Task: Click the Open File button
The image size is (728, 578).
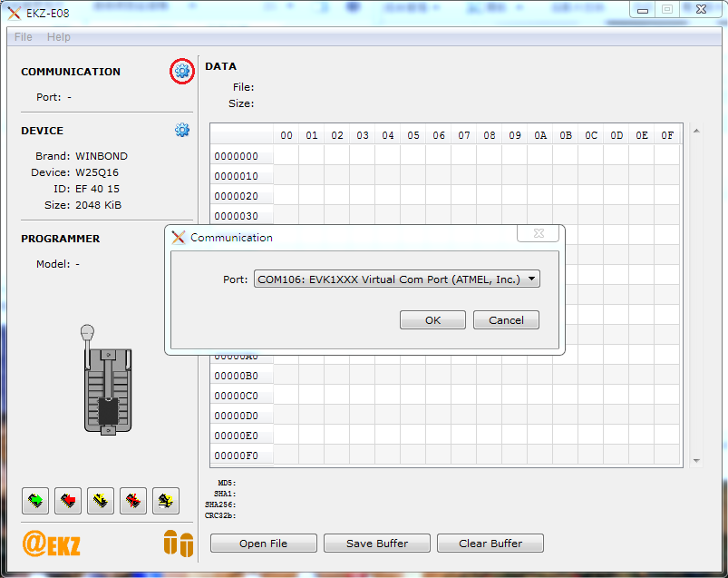Action: (264, 544)
